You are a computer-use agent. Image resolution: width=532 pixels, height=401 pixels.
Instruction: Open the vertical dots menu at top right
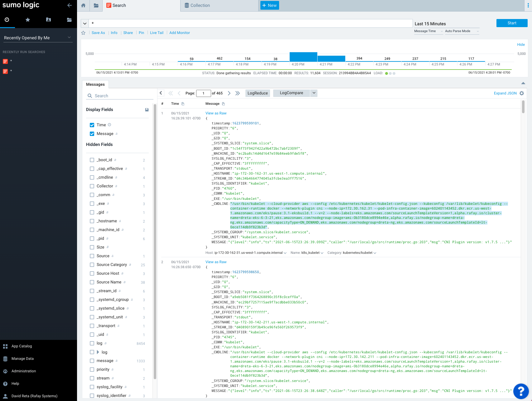pyautogui.click(x=528, y=5)
